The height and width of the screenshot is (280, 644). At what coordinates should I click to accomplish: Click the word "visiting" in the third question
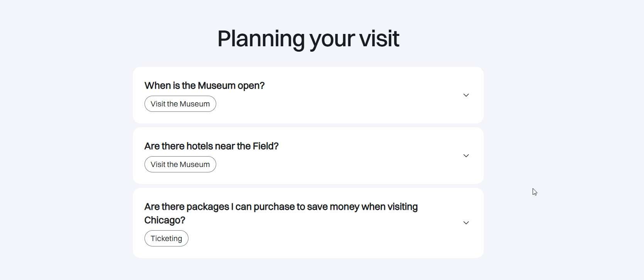click(x=402, y=207)
